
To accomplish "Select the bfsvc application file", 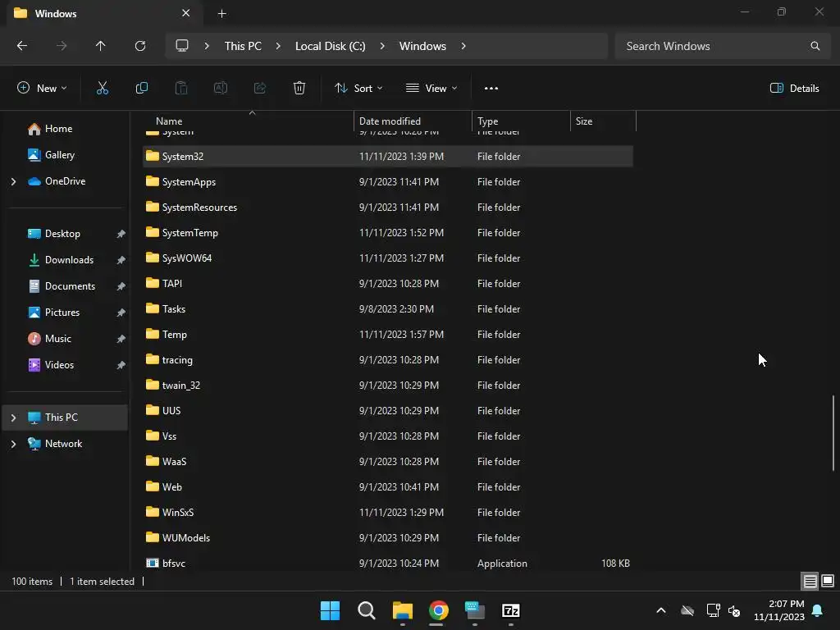I will pyautogui.click(x=388, y=564).
